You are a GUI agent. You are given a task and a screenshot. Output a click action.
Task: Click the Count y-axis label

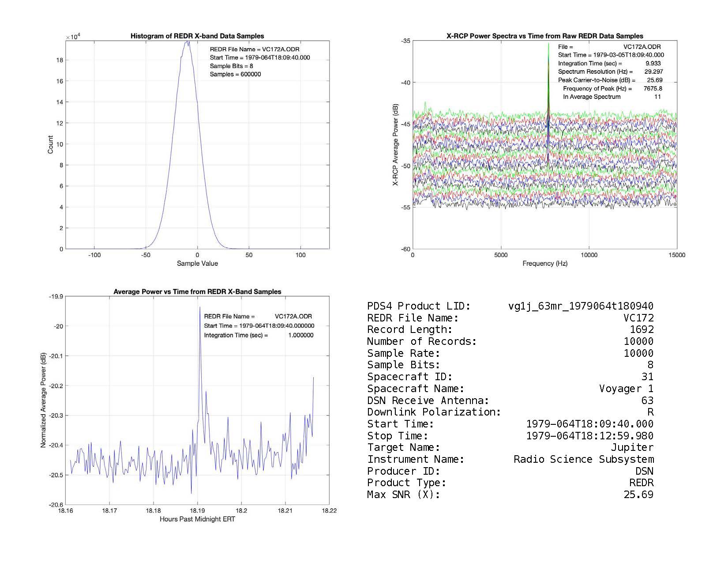(50, 145)
